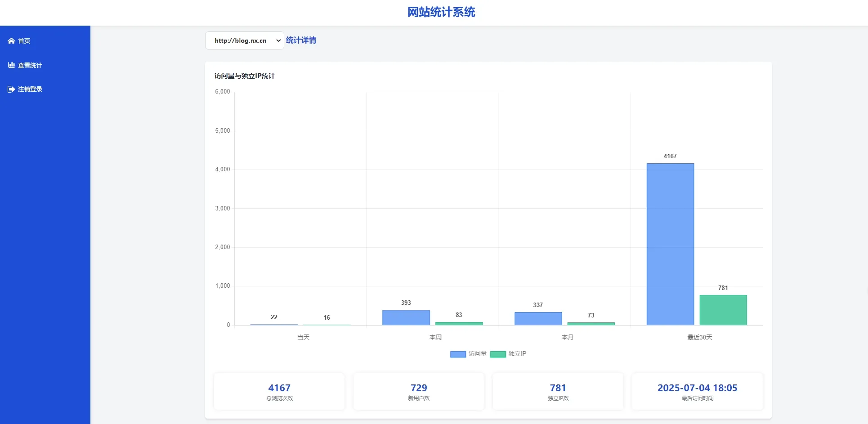Click the chevron on the http://blog.nx.cn selector
Viewport: 868px width, 424px height.
[278, 40]
